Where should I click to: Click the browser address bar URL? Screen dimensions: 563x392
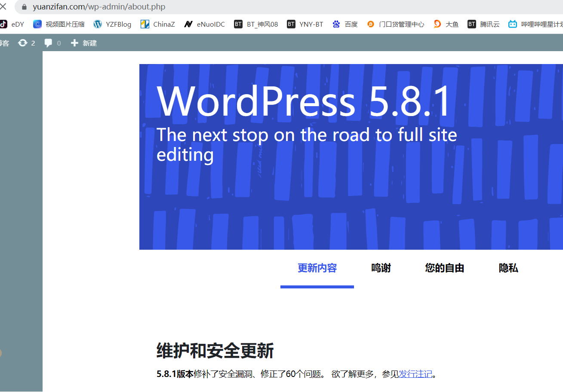point(99,7)
